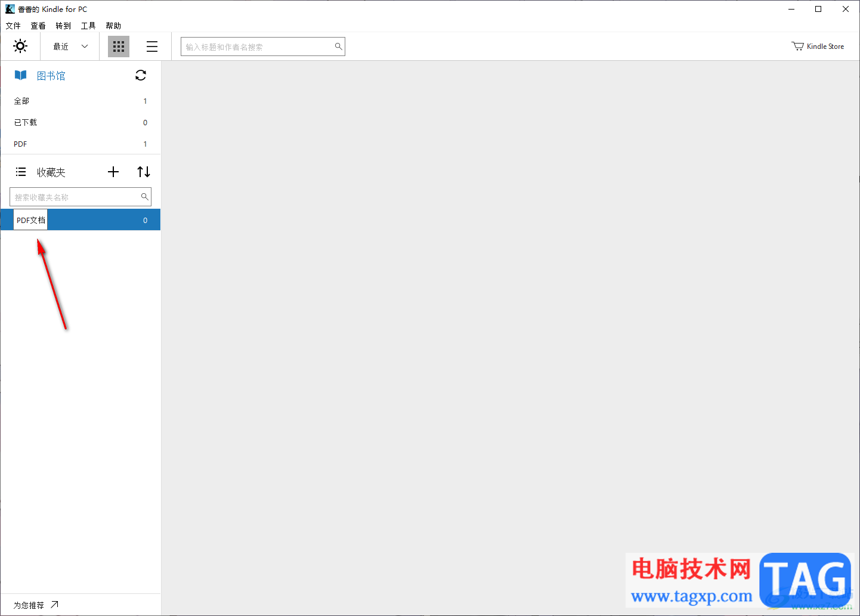Click the 收藏夹 list icon
Viewport: 860px width, 616px height.
(x=21, y=172)
